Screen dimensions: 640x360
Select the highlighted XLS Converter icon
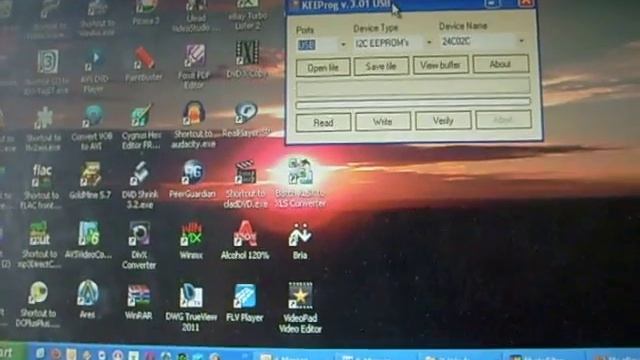[300, 182]
